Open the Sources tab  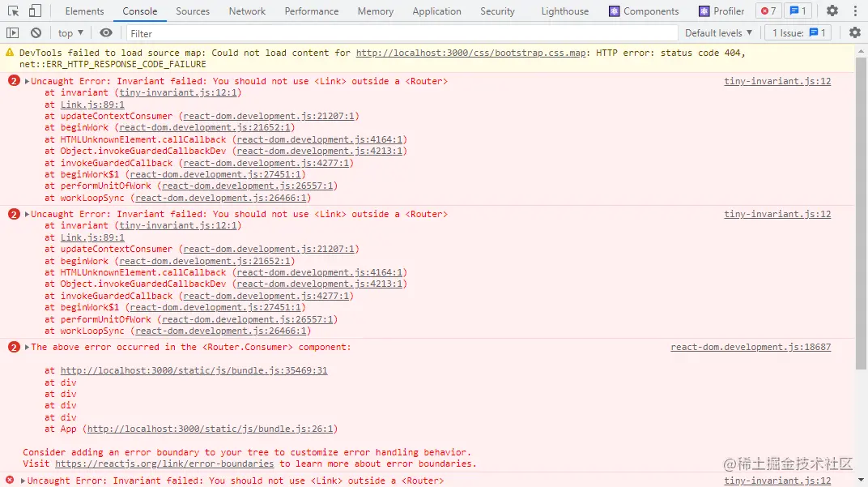click(193, 11)
